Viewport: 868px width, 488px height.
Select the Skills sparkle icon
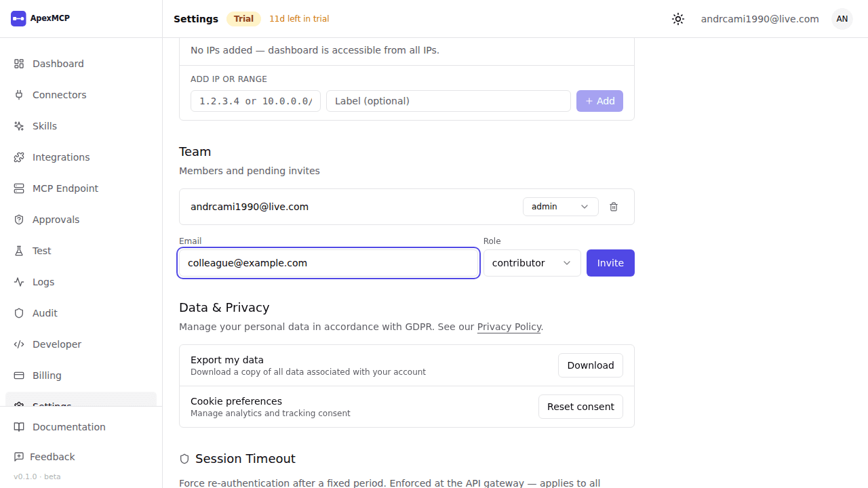click(19, 126)
